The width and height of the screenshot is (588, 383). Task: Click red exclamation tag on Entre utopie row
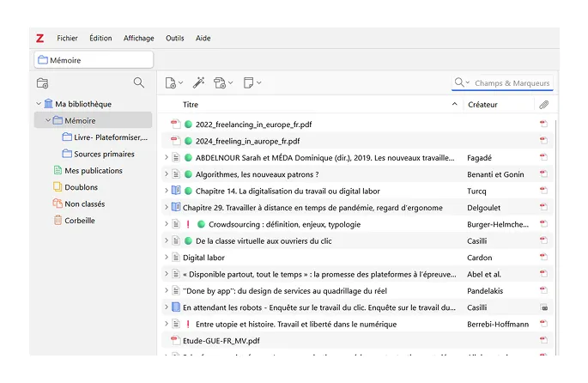tap(188, 324)
